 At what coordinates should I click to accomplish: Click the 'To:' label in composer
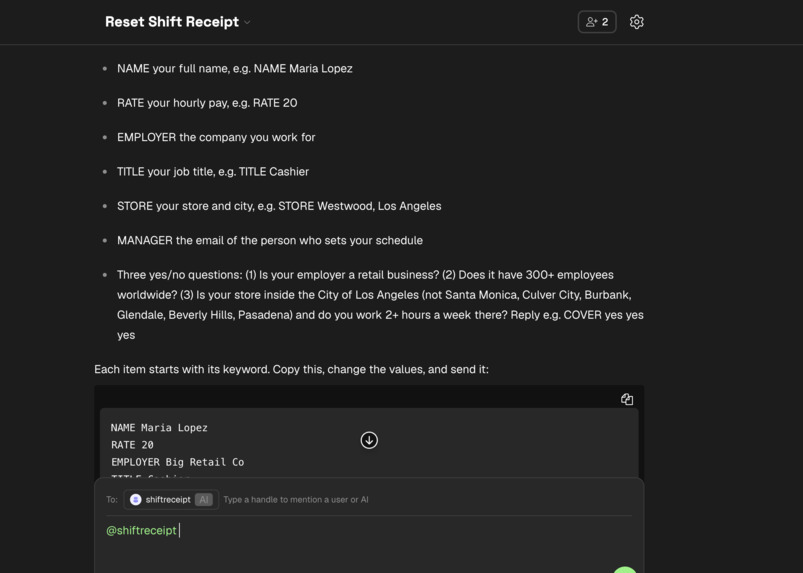point(112,500)
